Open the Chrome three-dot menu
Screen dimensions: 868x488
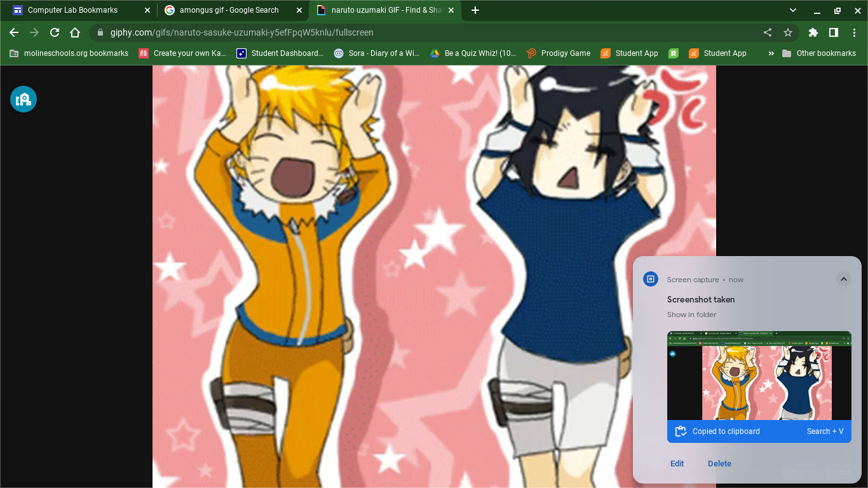[854, 32]
